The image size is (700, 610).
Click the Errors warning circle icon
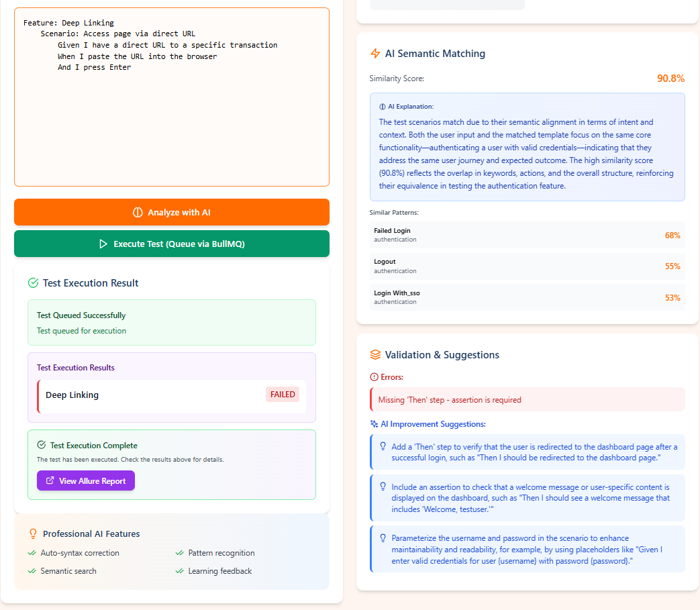point(374,377)
